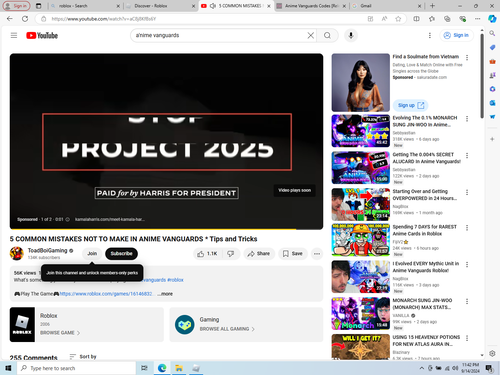Click the video progress bar
This screenshot has width=500, height=375.
[x=166, y=229]
